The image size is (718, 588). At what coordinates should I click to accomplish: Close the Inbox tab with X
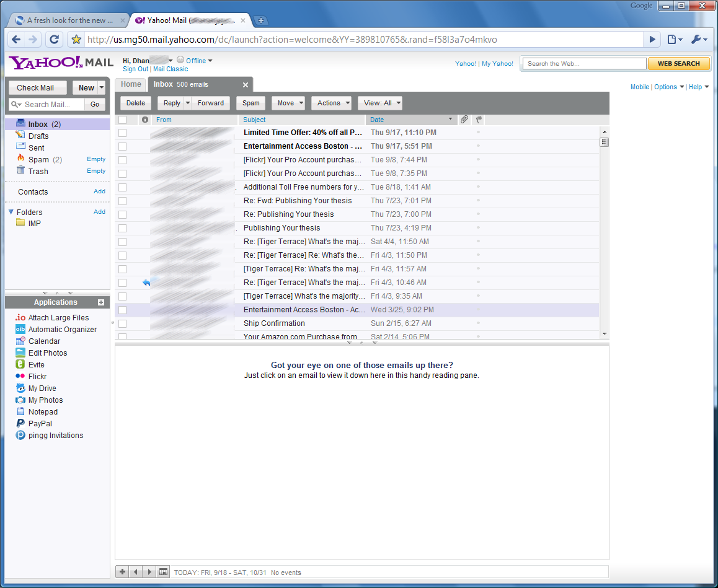pyautogui.click(x=246, y=85)
